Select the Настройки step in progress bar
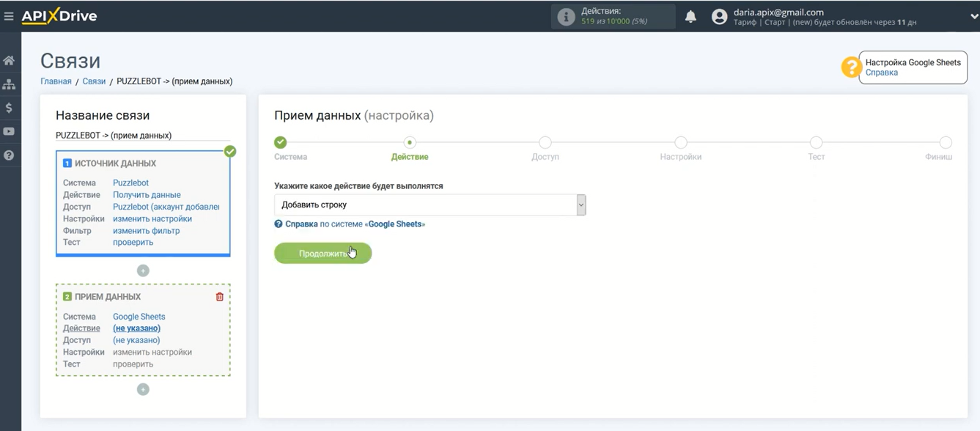The image size is (980, 431). click(681, 142)
